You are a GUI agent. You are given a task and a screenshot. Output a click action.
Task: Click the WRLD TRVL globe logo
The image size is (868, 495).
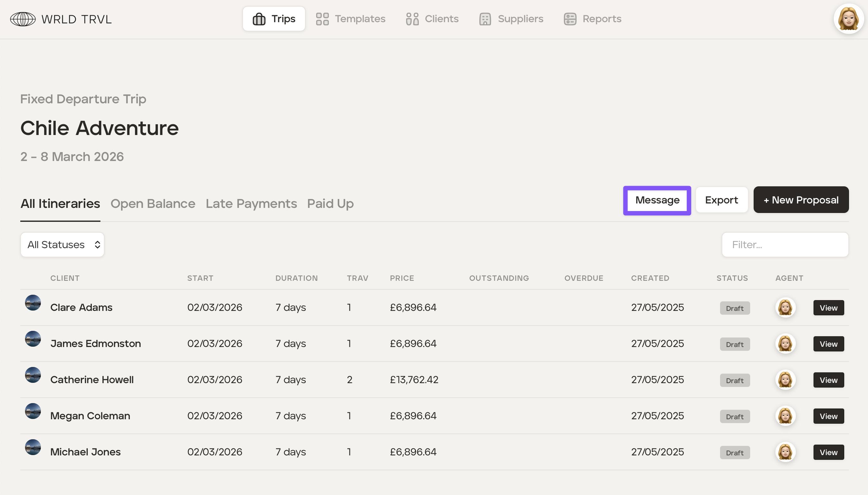coord(23,19)
